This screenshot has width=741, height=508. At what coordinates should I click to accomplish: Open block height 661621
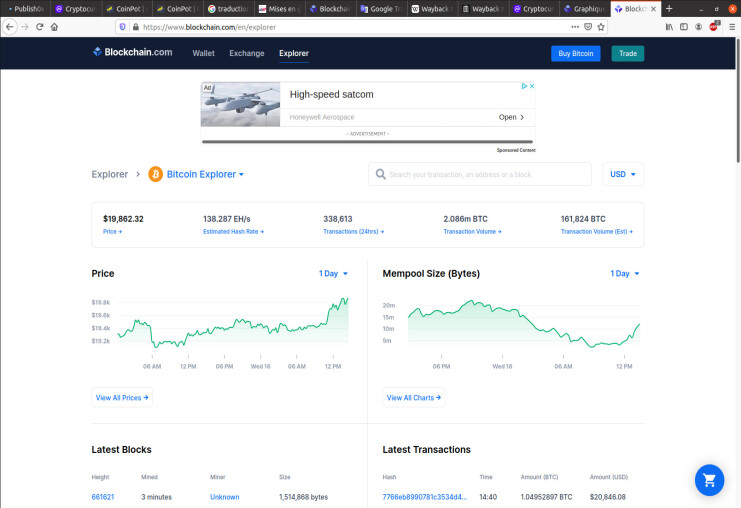(x=103, y=497)
